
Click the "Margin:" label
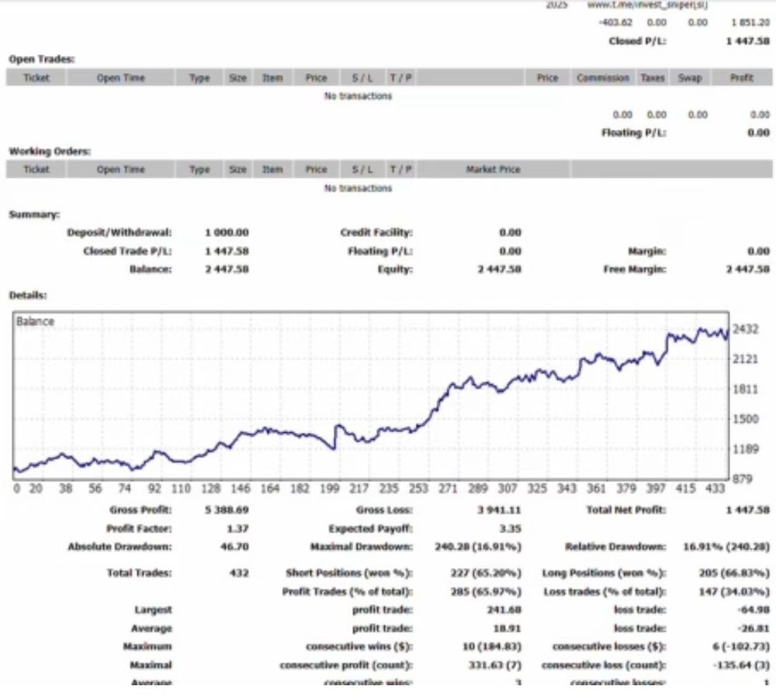pyautogui.click(x=647, y=251)
